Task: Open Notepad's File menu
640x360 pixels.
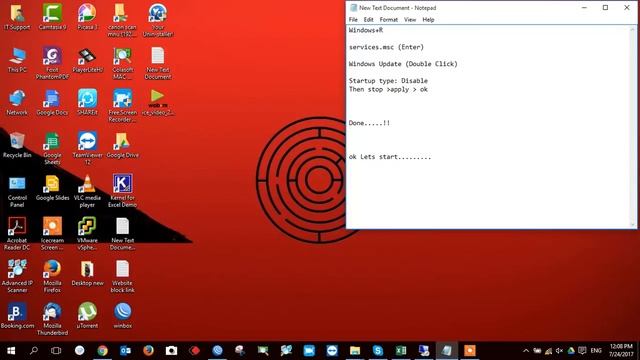Action: pyautogui.click(x=353, y=20)
